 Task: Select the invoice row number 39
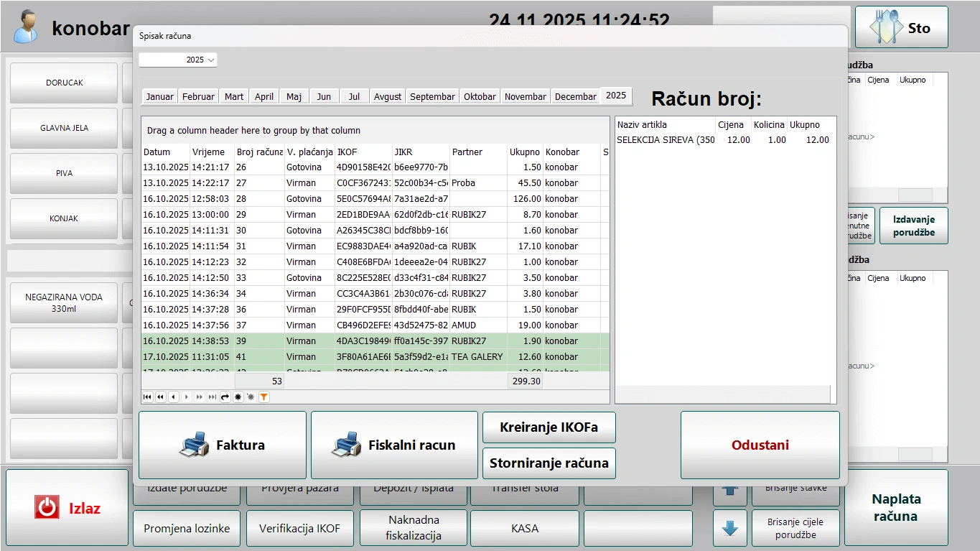(375, 341)
